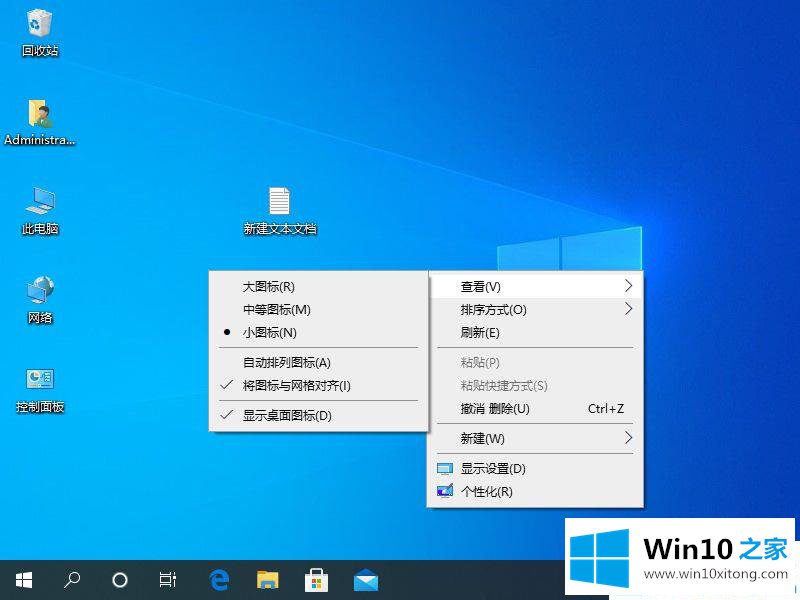Choose 小图标(N) small icons option
This screenshot has width=800, height=600.
click(318, 333)
